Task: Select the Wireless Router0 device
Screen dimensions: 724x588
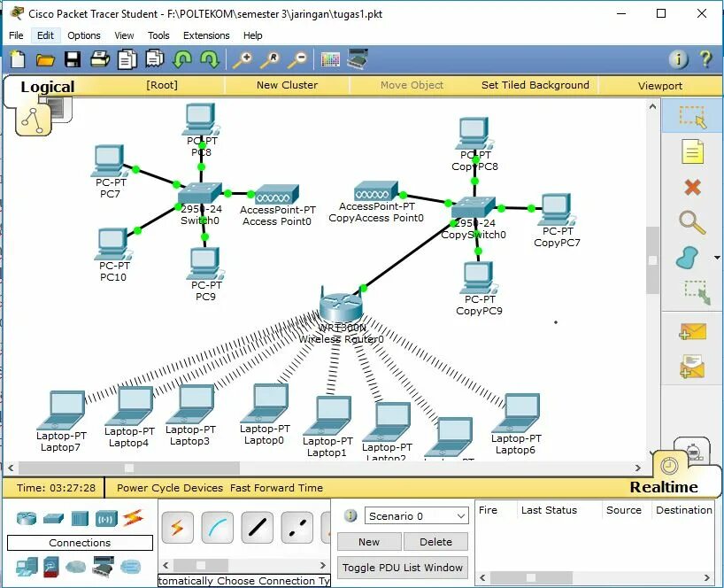Action: [x=341, y=306]
